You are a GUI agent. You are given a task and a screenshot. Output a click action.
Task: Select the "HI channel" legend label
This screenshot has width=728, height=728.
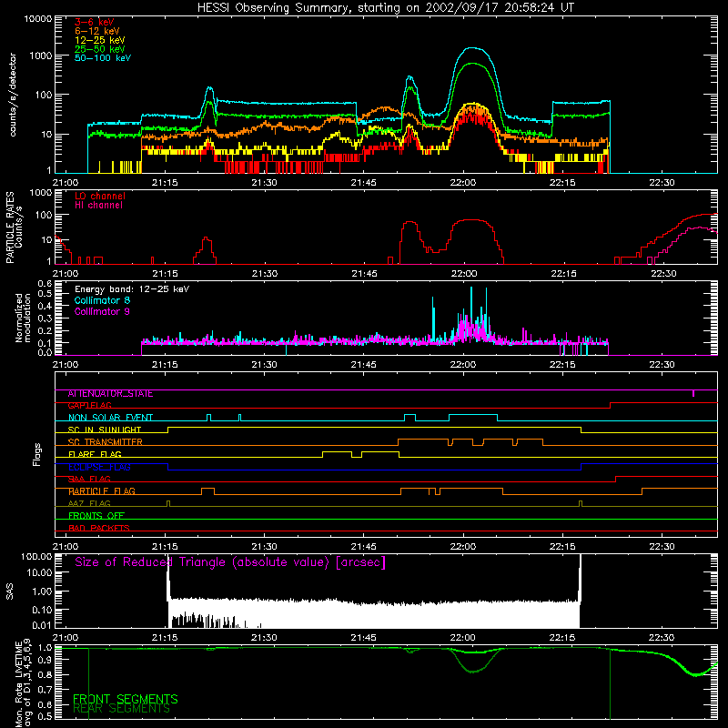[x=98, y=206]
